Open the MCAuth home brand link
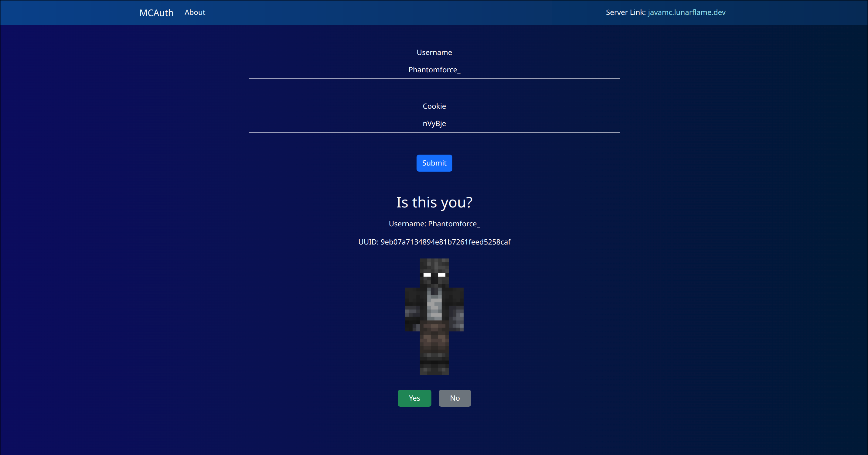Image resolution: width=868 pixels, height=455 pixels. tap(156, 13)
